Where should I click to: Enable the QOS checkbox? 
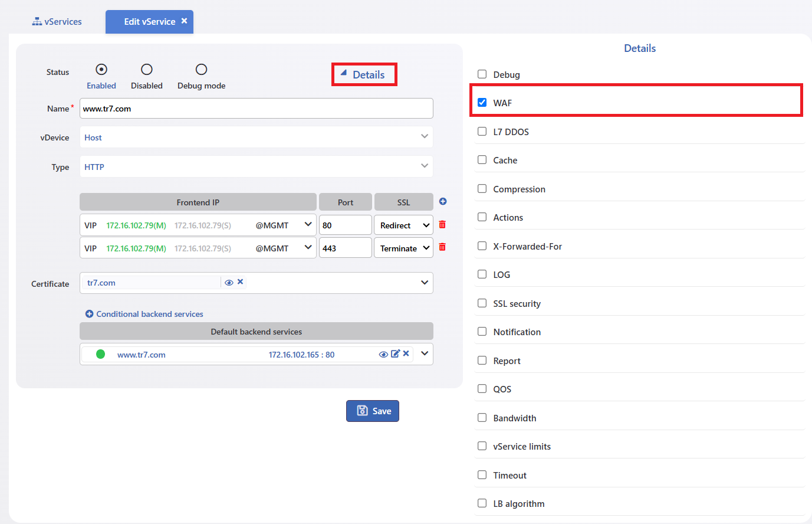click(482, 389)
